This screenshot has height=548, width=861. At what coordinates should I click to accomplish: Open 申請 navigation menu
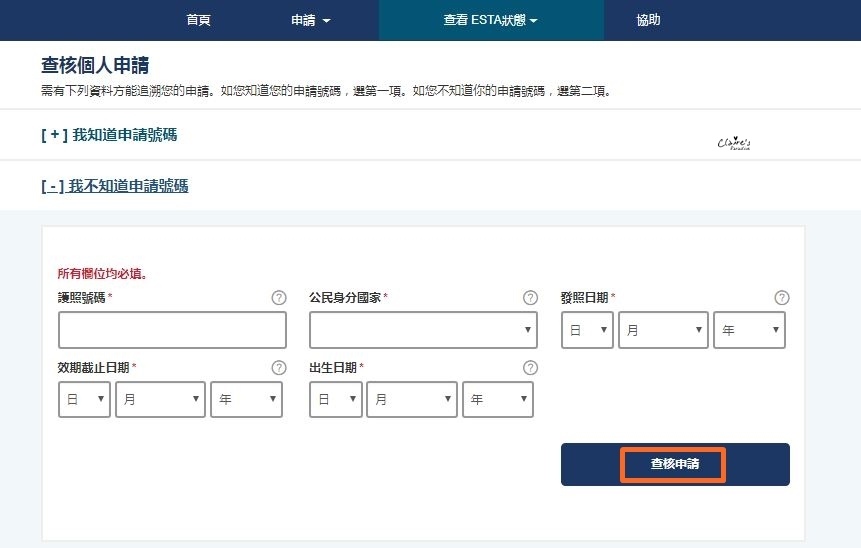pyautogui.click(x=310, y=20)
